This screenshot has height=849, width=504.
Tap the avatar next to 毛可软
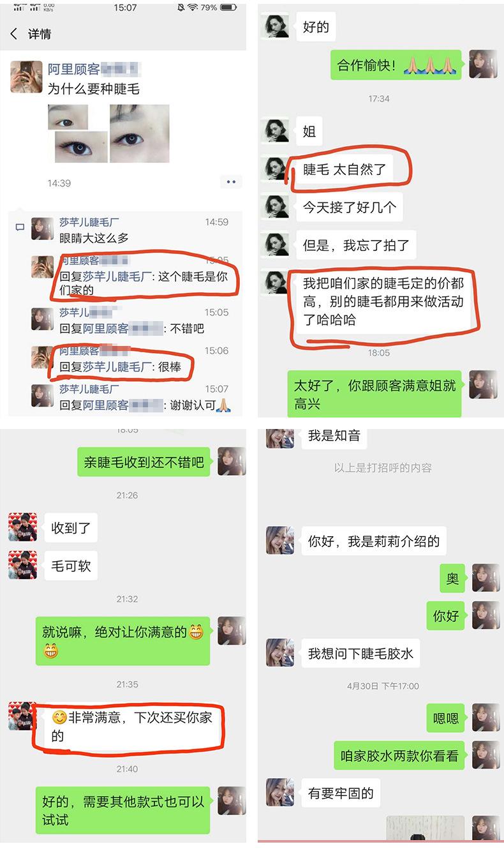(22, 565)
